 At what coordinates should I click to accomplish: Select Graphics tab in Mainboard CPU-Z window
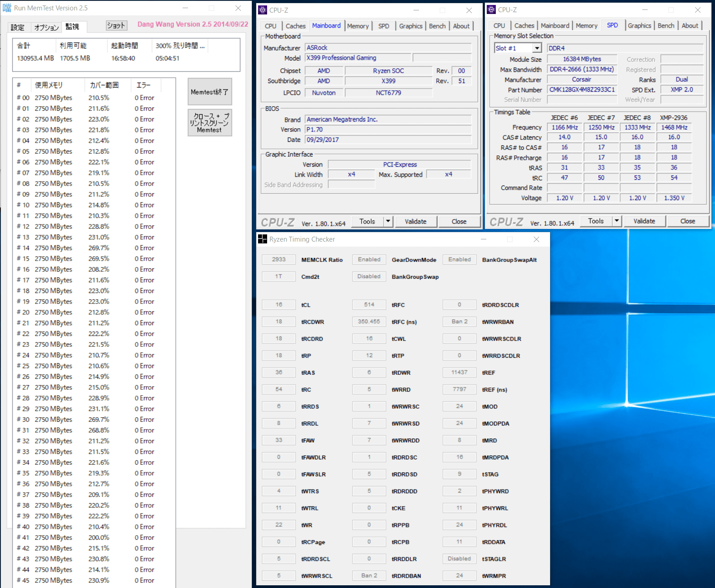tap(411, 26)
